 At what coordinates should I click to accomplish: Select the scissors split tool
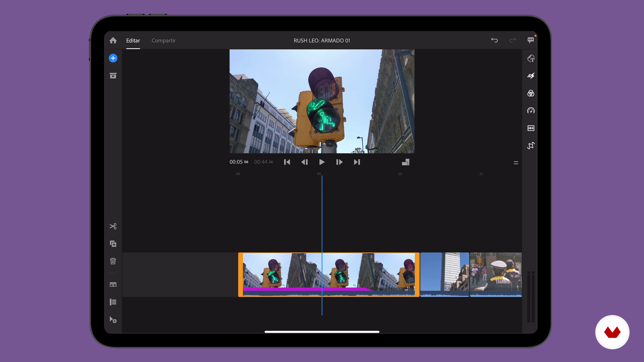113,226
